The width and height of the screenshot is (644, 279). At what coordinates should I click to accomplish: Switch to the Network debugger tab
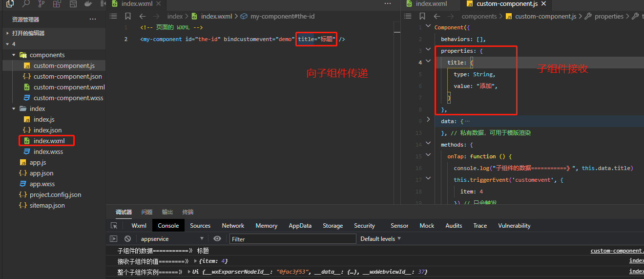[233, 226]
